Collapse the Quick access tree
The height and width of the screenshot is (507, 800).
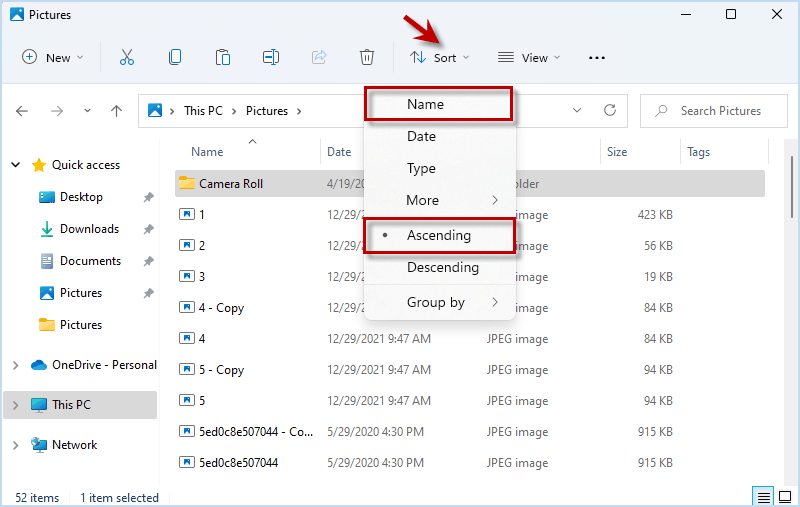pyautogui.click(x=16, y=165)
